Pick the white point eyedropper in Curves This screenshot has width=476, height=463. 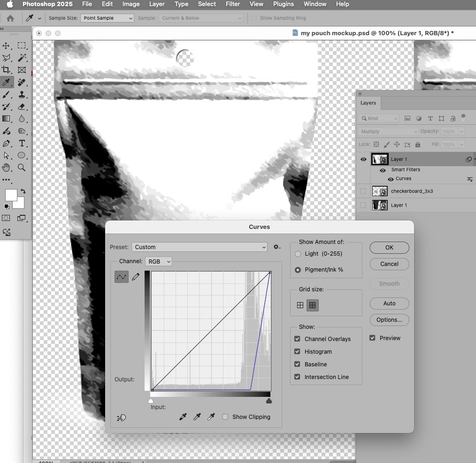211,417
